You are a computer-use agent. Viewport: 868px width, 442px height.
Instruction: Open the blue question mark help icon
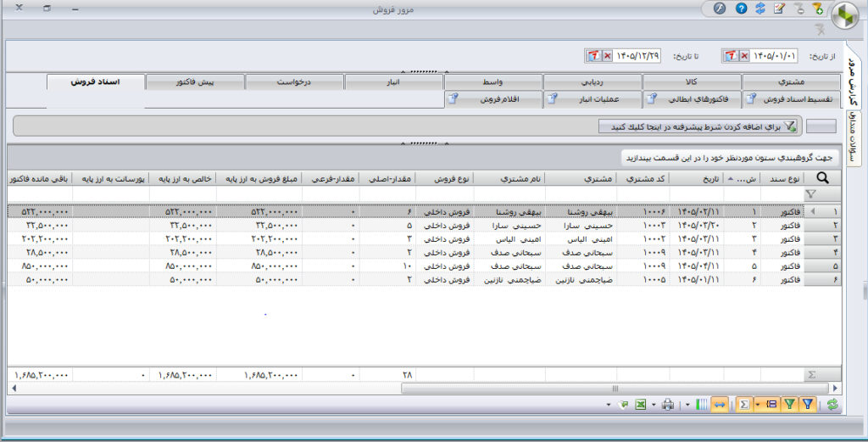point(741,8)
